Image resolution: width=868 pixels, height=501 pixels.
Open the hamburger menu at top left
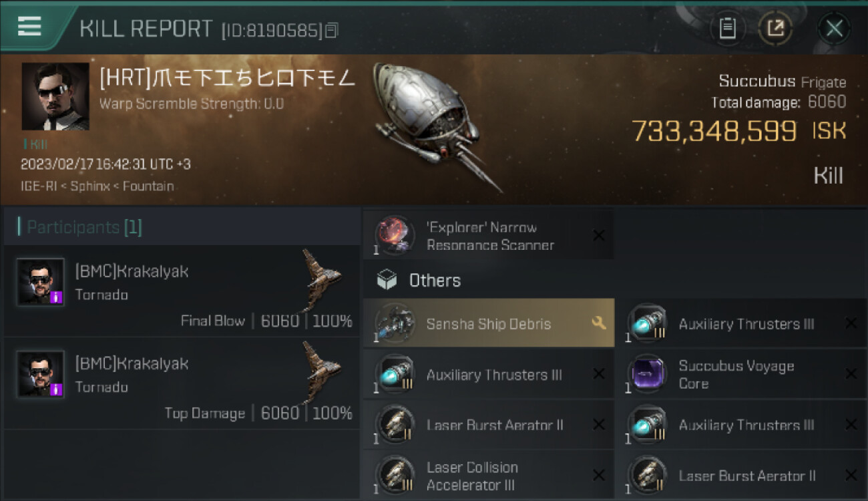[29, 26]
